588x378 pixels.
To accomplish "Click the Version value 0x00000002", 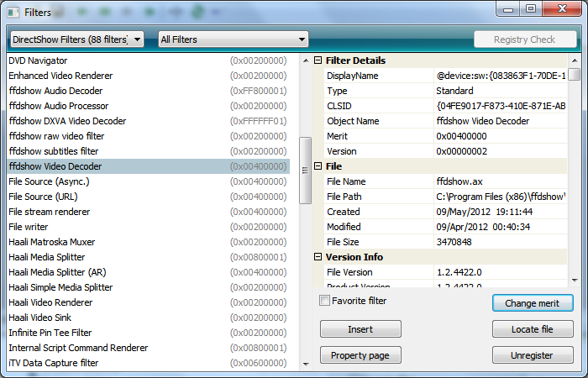I will (x=501, y=151).
